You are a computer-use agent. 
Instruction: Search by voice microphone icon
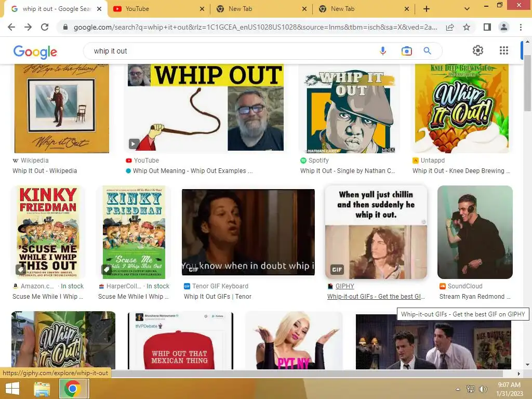tap(383, 51)
